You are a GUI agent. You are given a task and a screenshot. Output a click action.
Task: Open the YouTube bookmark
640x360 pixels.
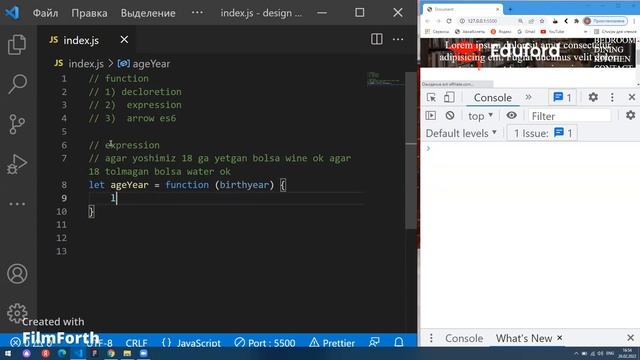tap(552, 31)
